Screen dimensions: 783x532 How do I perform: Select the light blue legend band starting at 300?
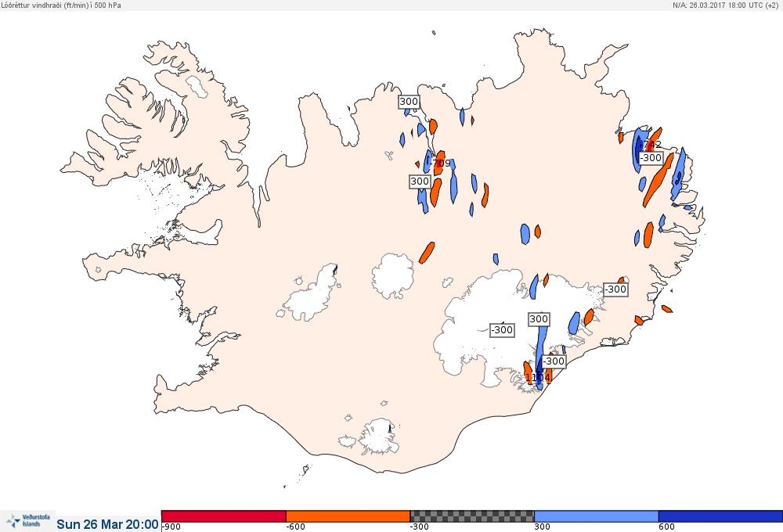tap(596, 516)
